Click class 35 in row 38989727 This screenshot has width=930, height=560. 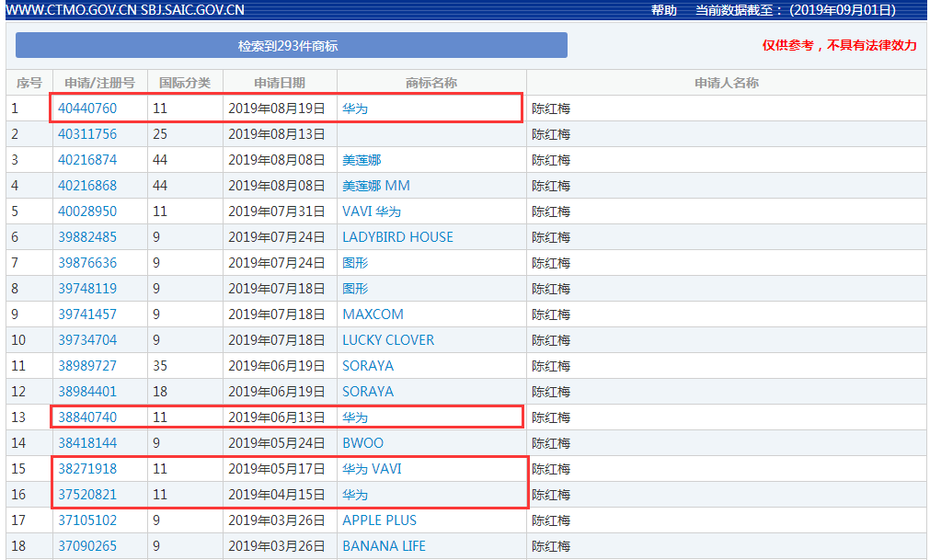(160, 366)
